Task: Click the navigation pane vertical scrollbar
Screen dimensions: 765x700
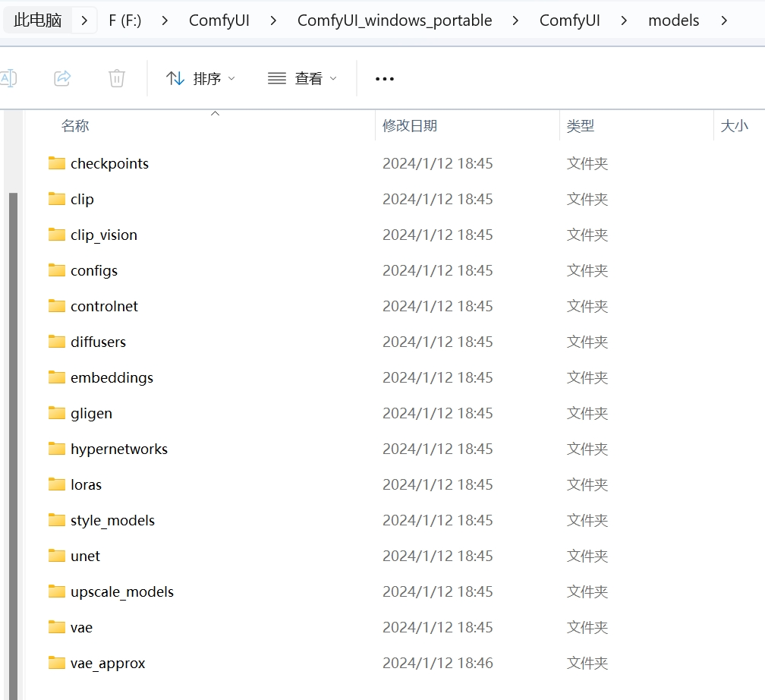Action: coord(13,446)
